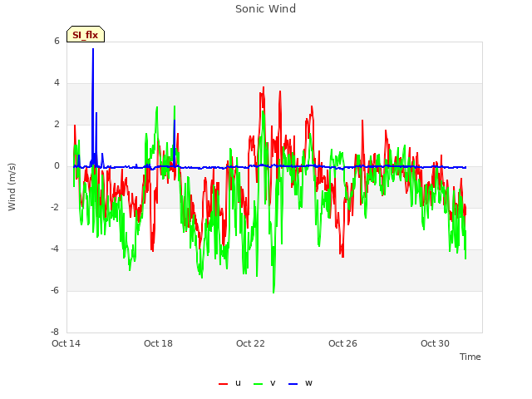Click the y-axis label 4

tap(57, 83)
